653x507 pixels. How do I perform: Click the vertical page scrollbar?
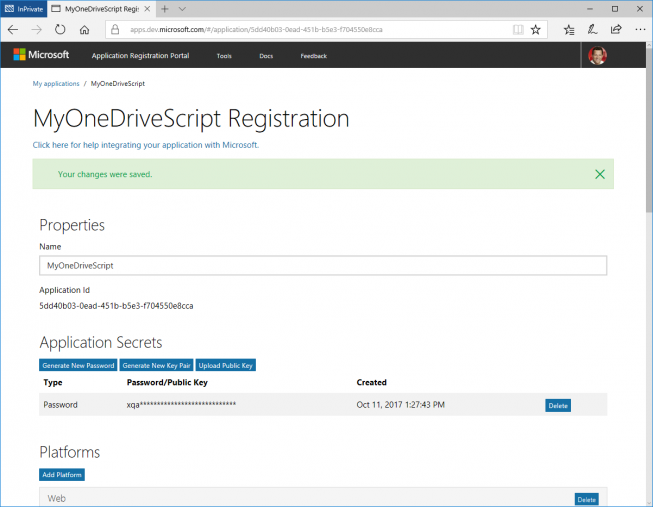click(x=649, y=273)
